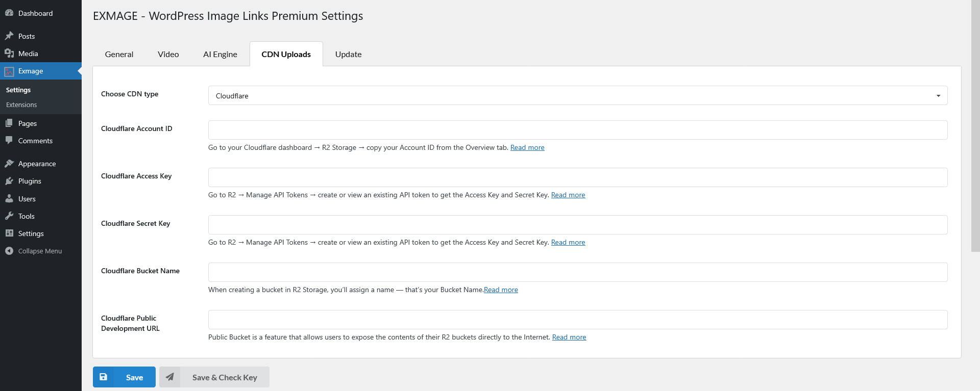
Task: Focus the Cloudflare Account ID field
Action: (x=578, y=130)
